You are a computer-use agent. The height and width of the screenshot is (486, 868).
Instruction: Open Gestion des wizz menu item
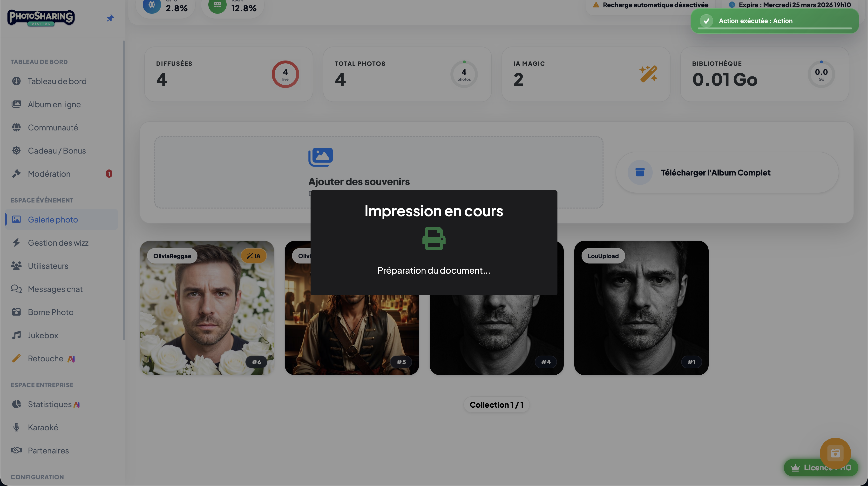[x=58, y=243]
